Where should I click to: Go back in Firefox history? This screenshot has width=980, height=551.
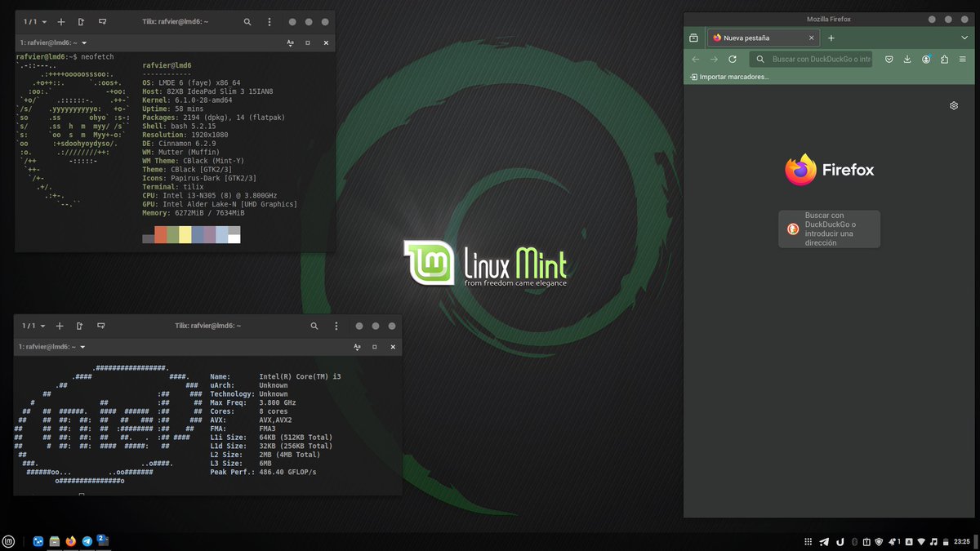(x=696, y=59)
